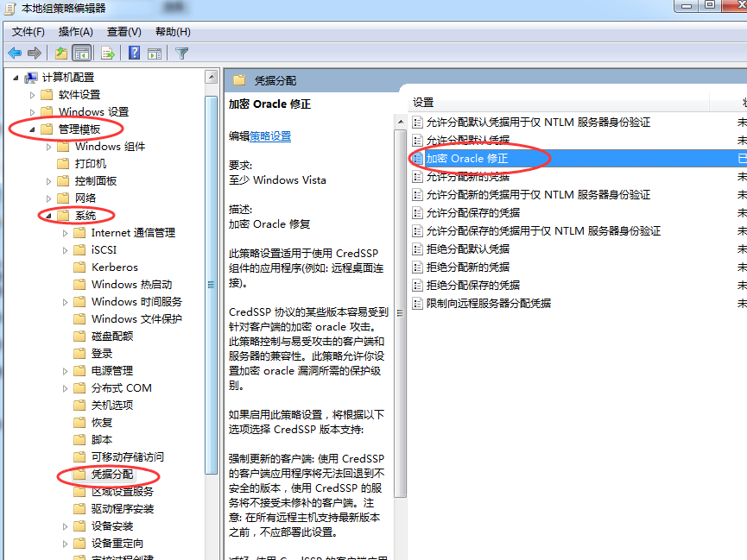Click the Filter funnel icon

tap(182, 53)
